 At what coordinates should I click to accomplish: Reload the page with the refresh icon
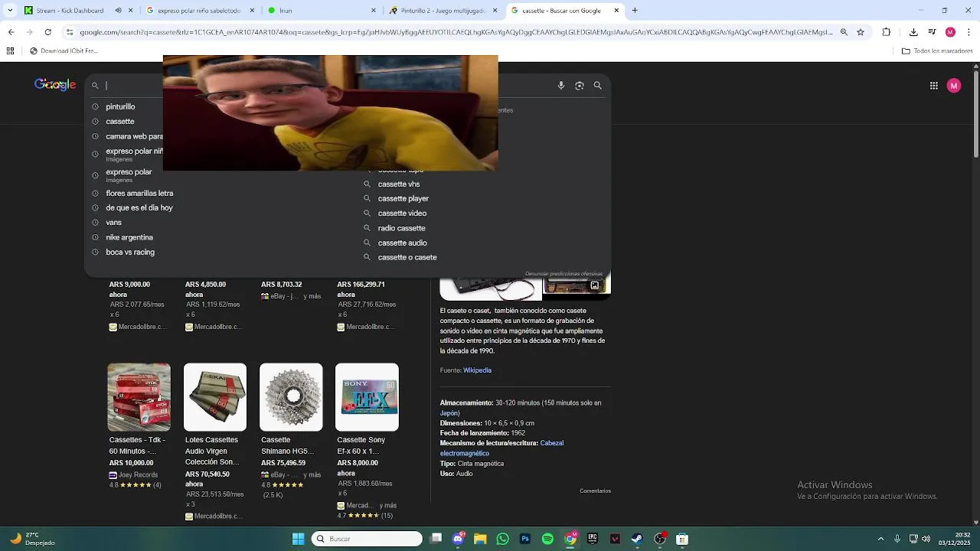pos(48,32)
